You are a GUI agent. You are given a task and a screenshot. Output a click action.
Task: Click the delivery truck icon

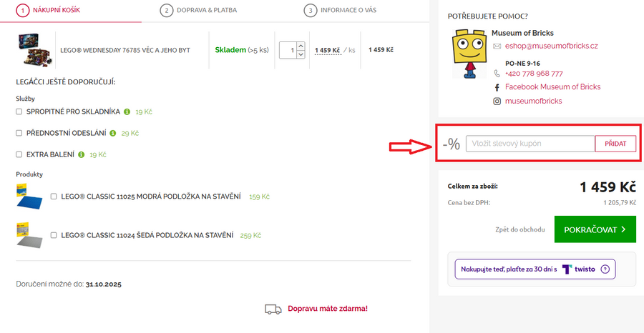[273, 309]
